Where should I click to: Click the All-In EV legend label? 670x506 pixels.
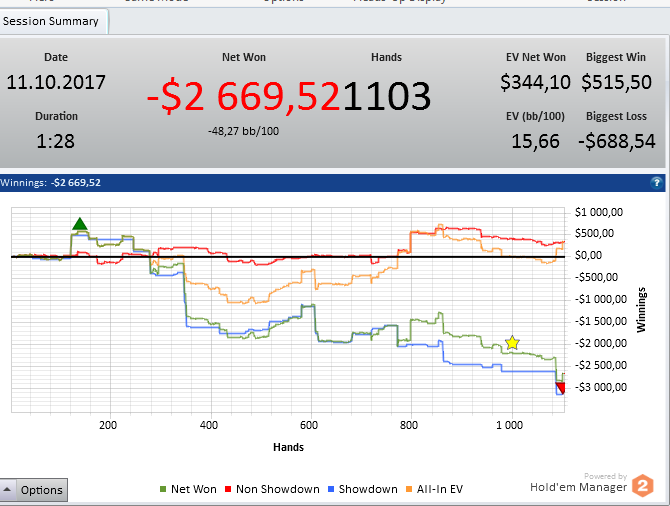click(x=440, y=489)
